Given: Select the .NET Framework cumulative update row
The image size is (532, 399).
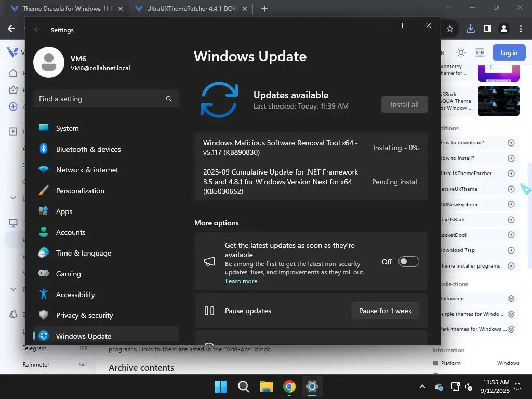Looking at the screenshot, I should [311, 181].
